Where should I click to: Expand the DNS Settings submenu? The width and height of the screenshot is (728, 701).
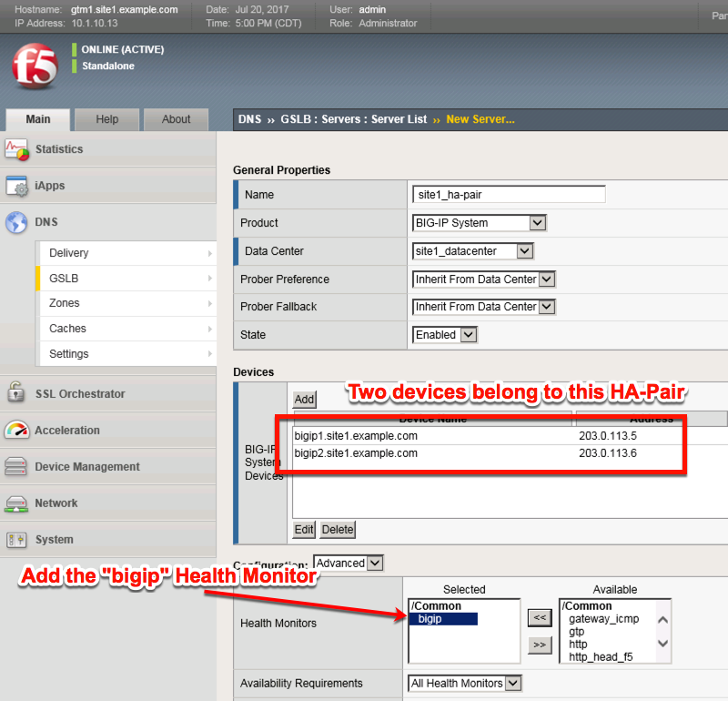[126, 353]
